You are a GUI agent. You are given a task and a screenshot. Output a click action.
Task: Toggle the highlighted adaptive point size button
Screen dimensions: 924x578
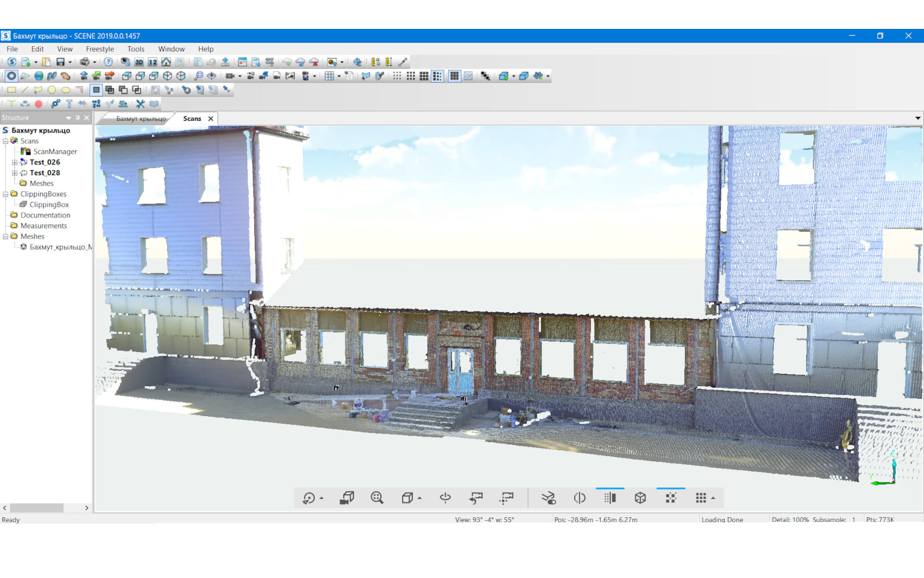438,76
